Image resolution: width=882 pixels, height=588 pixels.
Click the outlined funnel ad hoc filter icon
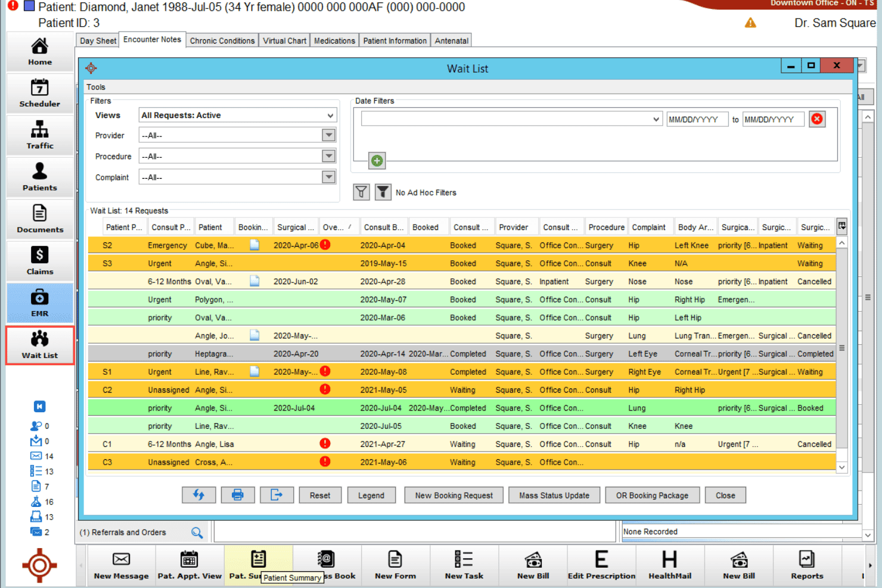[x=362, y=192]
